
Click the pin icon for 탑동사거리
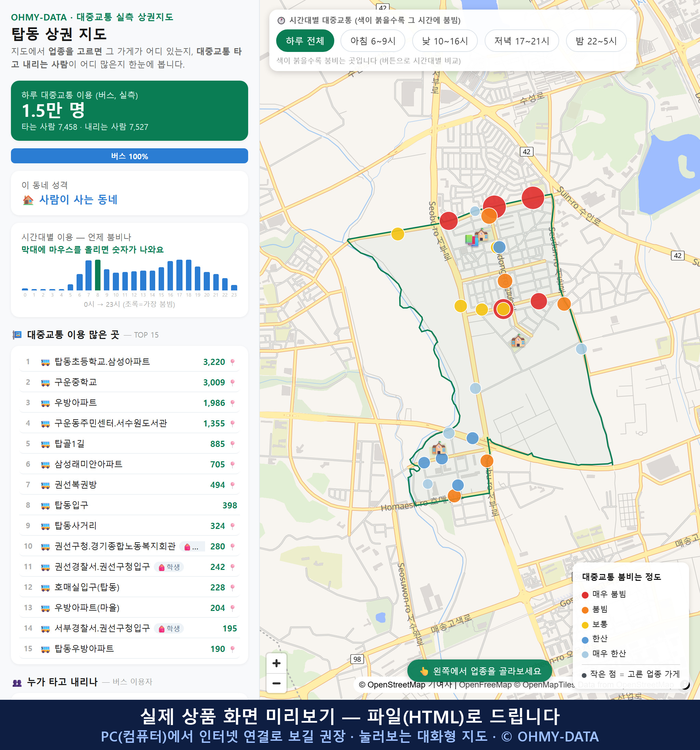click(x=232, y=526)
